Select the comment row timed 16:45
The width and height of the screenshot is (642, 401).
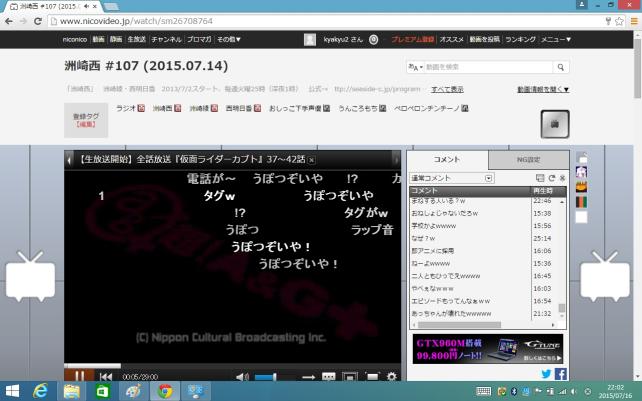tap(484, 276)
